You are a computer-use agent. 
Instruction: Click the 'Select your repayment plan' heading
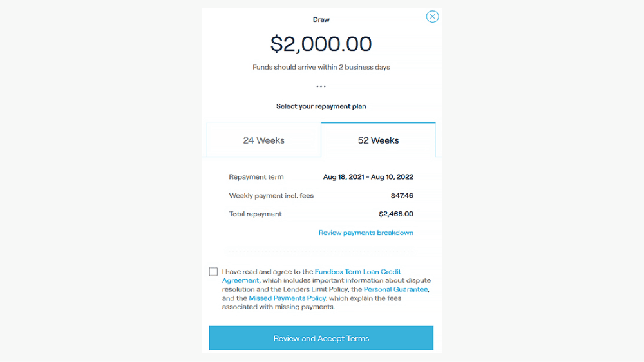(321, 106)
